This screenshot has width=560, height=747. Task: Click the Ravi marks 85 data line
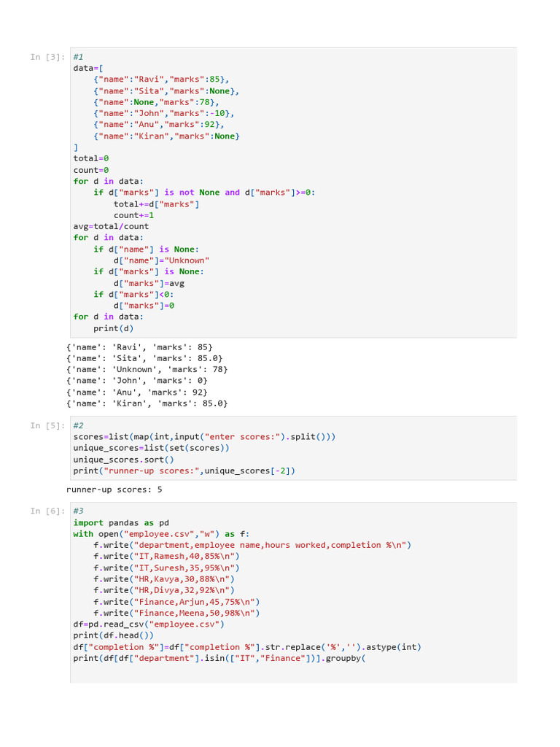click(x=161, y=80)
